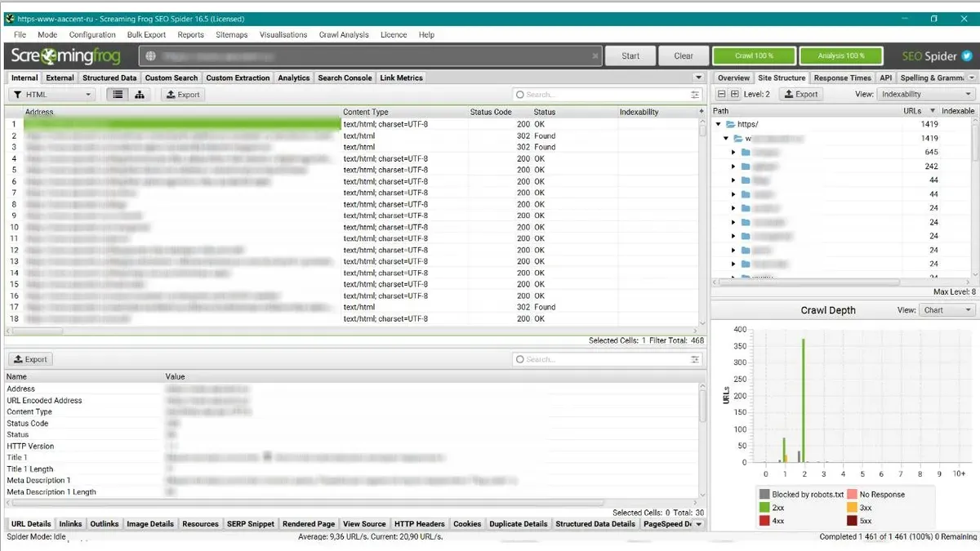Open the Response Times tab
The height and width of the screenshot is (551, 980).
(x=842, y=78)
